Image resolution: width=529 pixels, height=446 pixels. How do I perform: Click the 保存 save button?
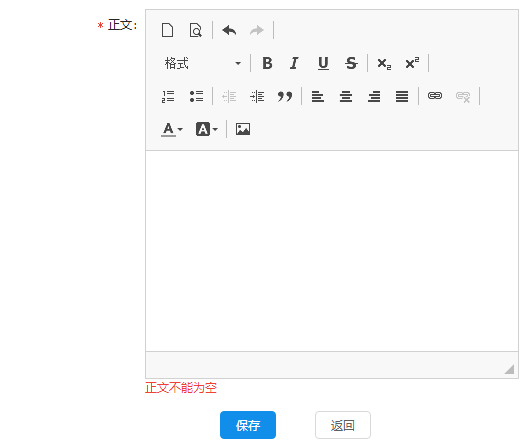(248, 425)
